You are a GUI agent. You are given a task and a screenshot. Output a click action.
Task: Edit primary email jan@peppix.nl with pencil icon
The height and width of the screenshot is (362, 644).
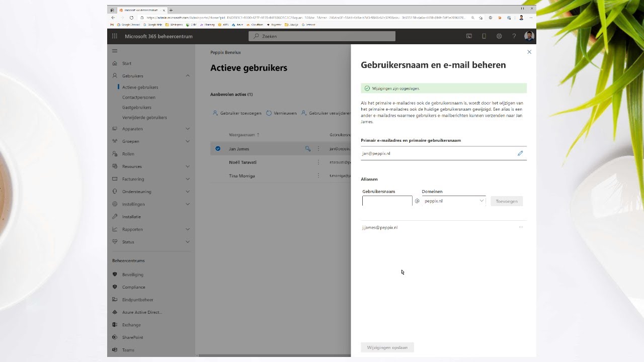[520, 153]
